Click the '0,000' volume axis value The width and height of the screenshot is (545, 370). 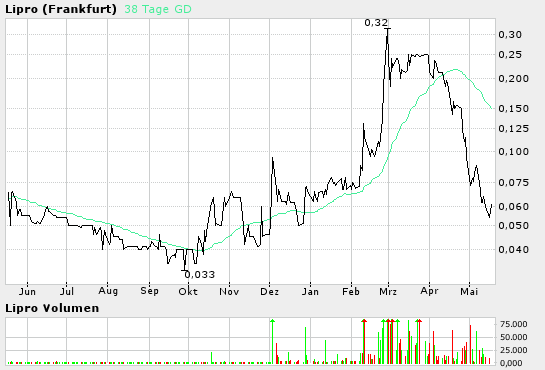point(511,363)
